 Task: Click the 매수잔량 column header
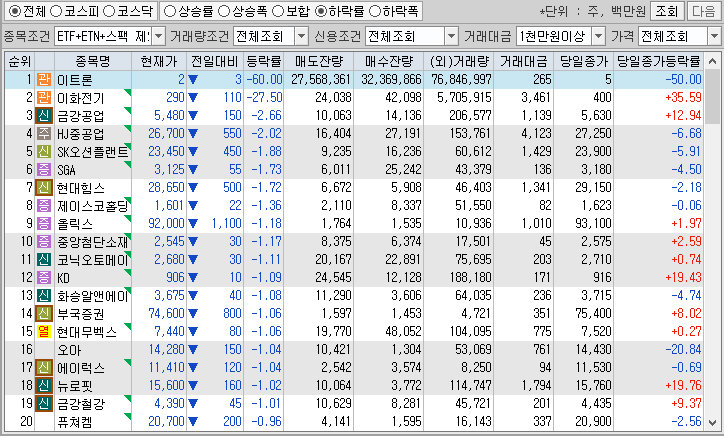[389, 61]
